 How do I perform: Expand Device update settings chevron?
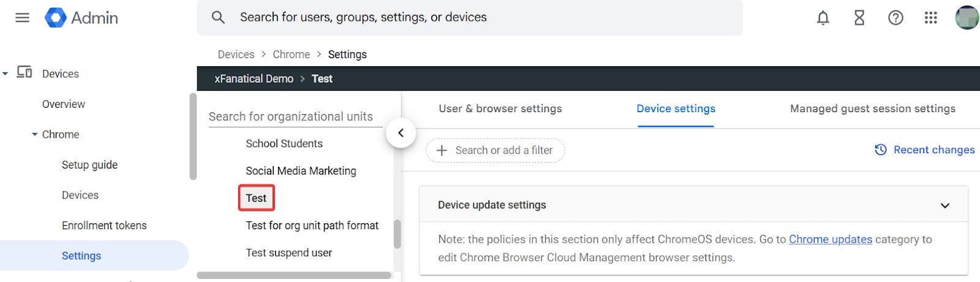944,205
